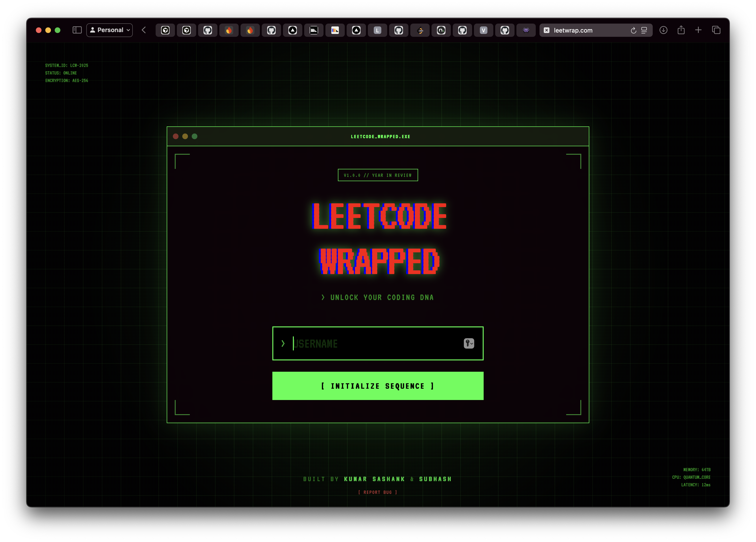756x542 pixels.
Task: Select the purple pixel-spider favicon tab
Action: [526, 30]
